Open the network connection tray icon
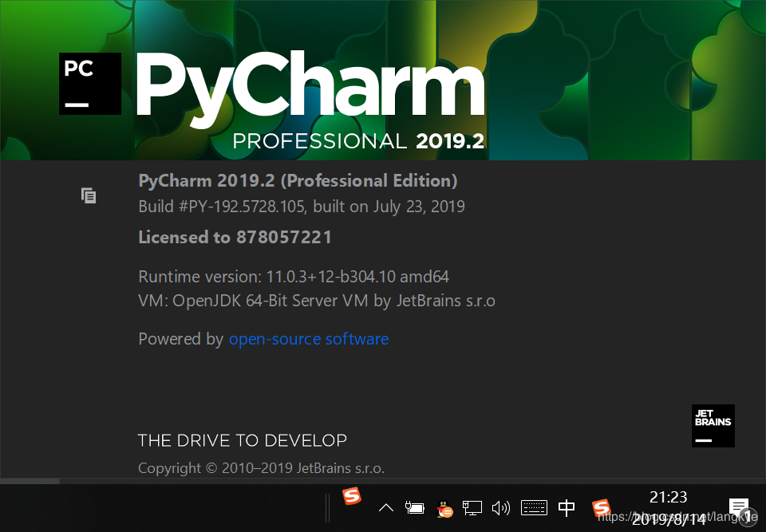 pyautogui.click(x=472, y=508)
